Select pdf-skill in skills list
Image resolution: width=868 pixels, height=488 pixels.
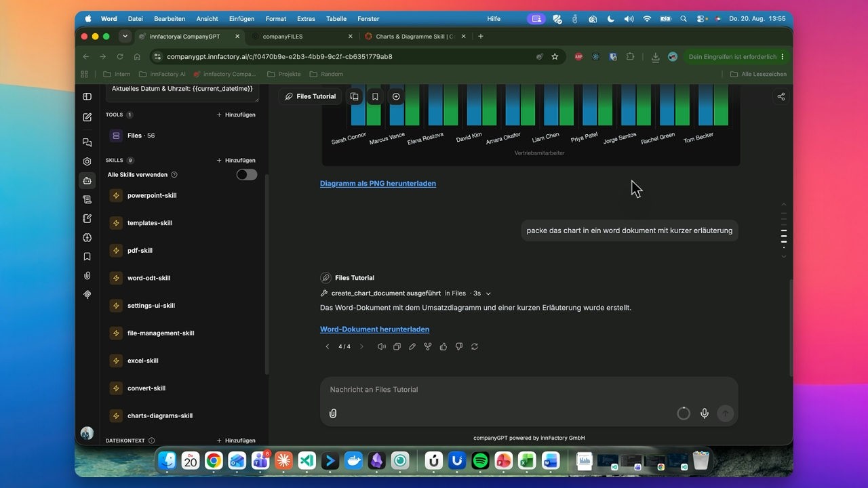[x=140, y=251]
